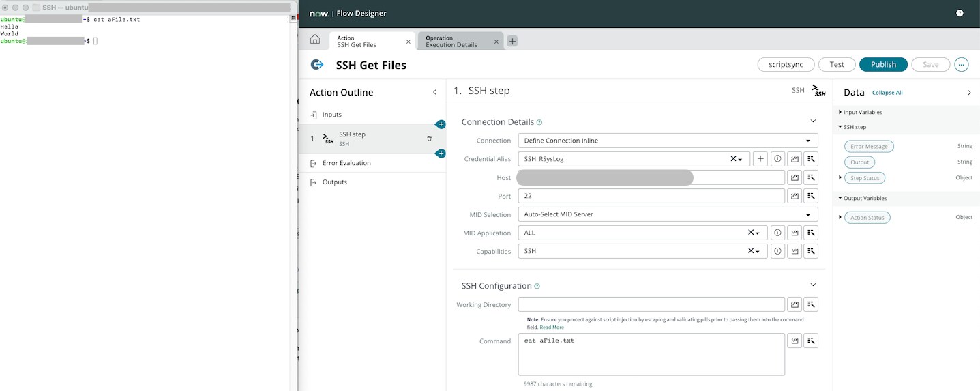Create new credential alias with plus button
980x391 pixels.
(760, 159)
